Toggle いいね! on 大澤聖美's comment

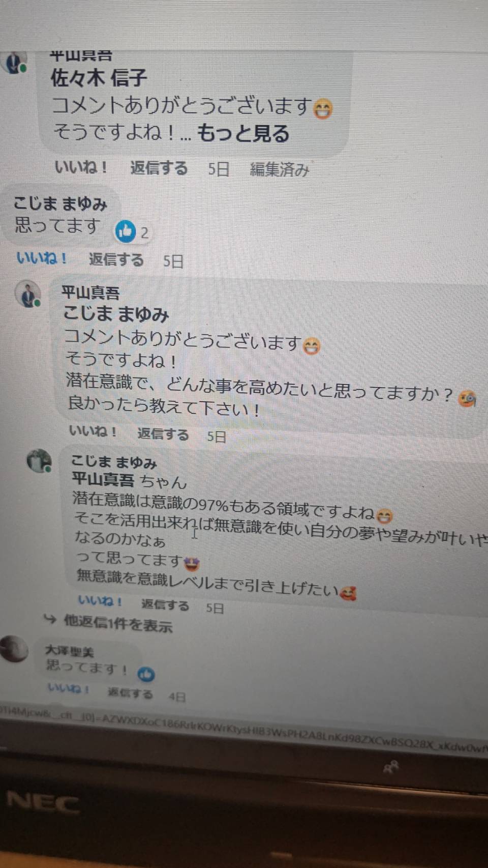click(x=68, y=689)
